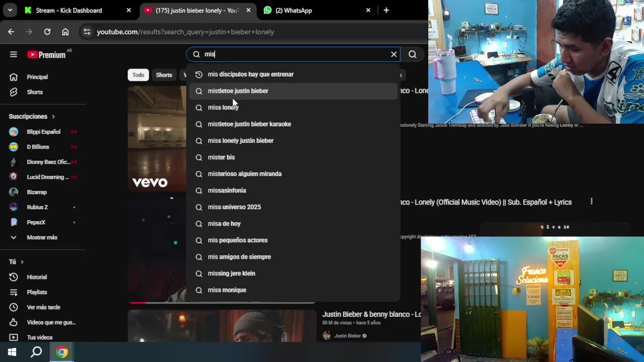Choose the 'misa de hoy' suggestion
The image size is (644, 362).
(x=293, y=224)
